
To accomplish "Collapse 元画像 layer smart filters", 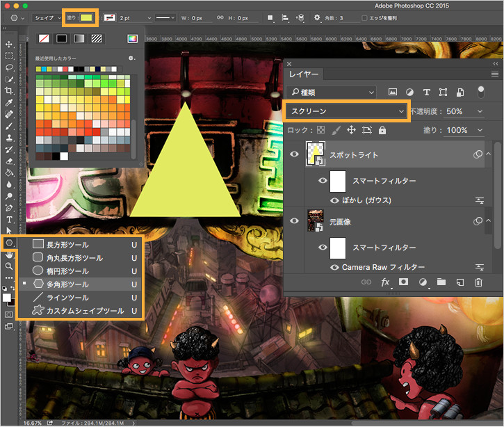I will coord(488,220).
